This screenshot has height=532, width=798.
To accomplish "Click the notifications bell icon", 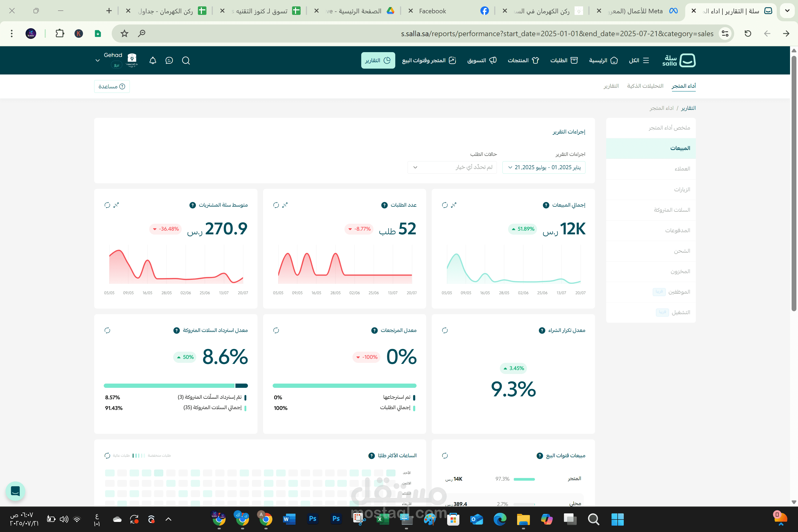I will pyautogui.click(x=153, y=60).
